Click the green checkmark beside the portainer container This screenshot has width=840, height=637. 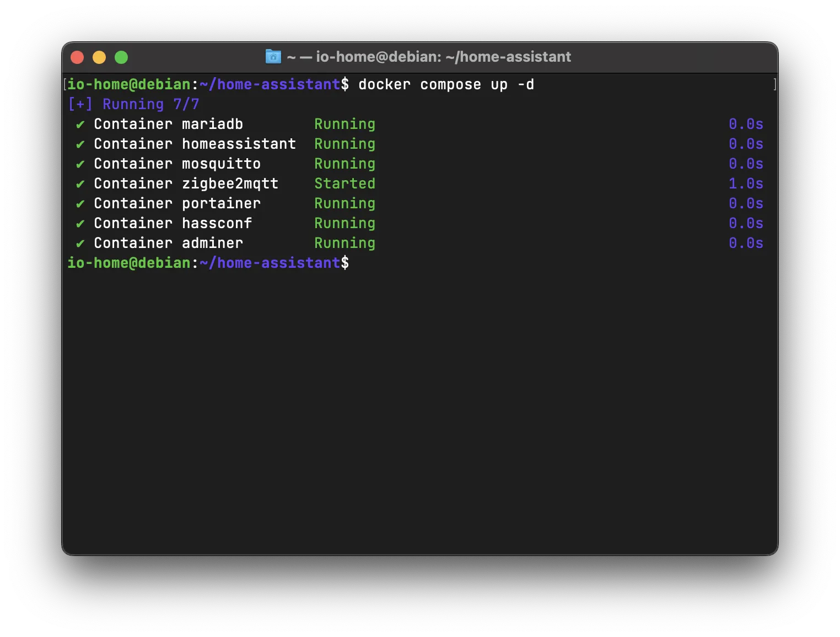pyautogui.click(x=80, y=204)
